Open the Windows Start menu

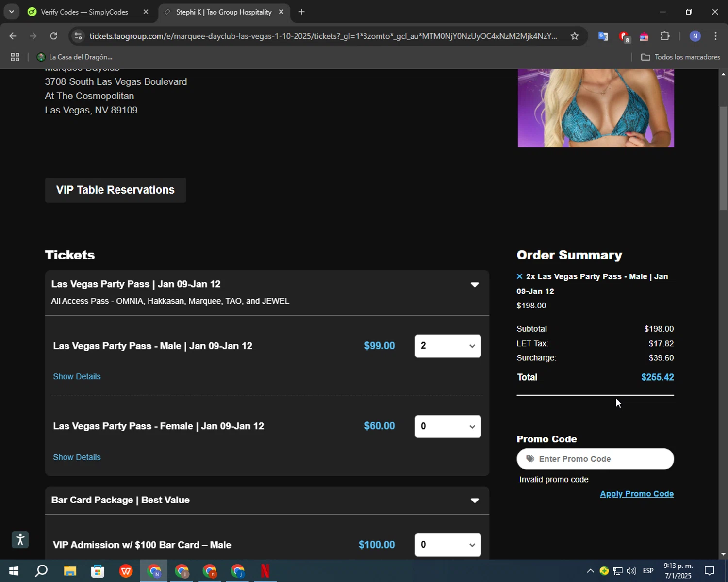coord(14,571)
